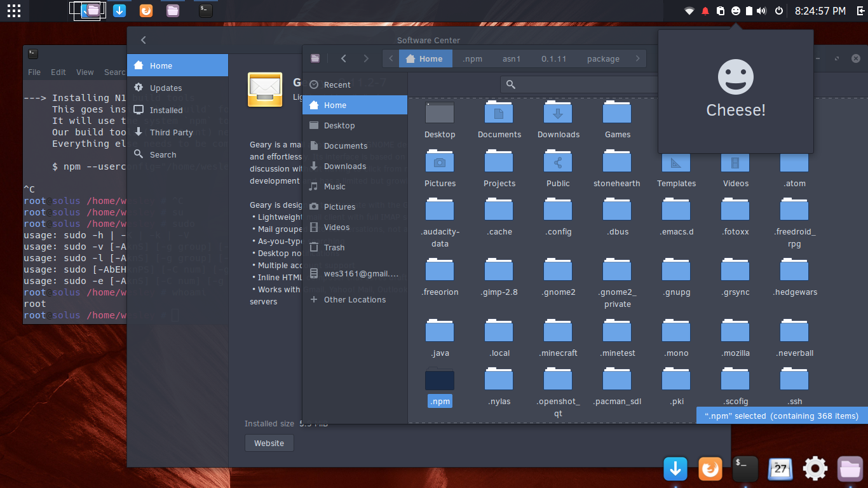Open the blue download app in the top panel

(x=119, y=10)
